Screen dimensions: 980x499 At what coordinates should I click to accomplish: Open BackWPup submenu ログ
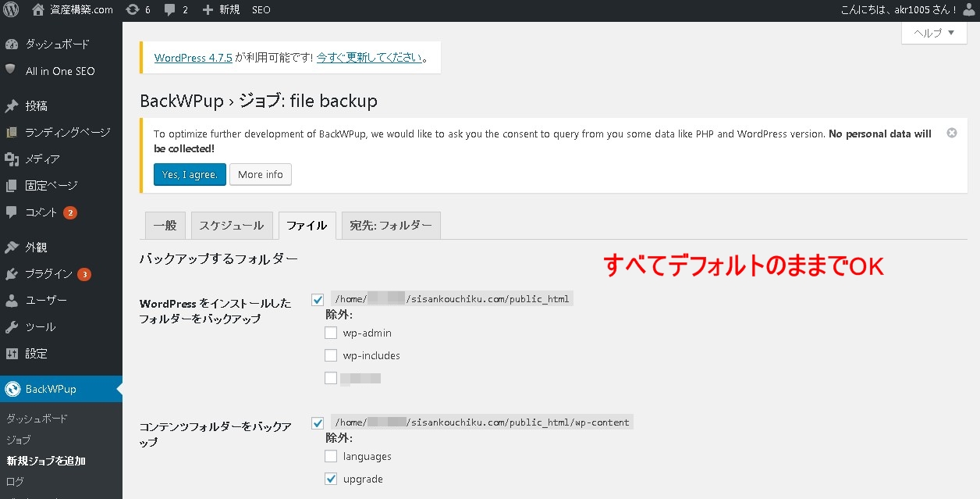pyautogui.click(x=15, y=482)
